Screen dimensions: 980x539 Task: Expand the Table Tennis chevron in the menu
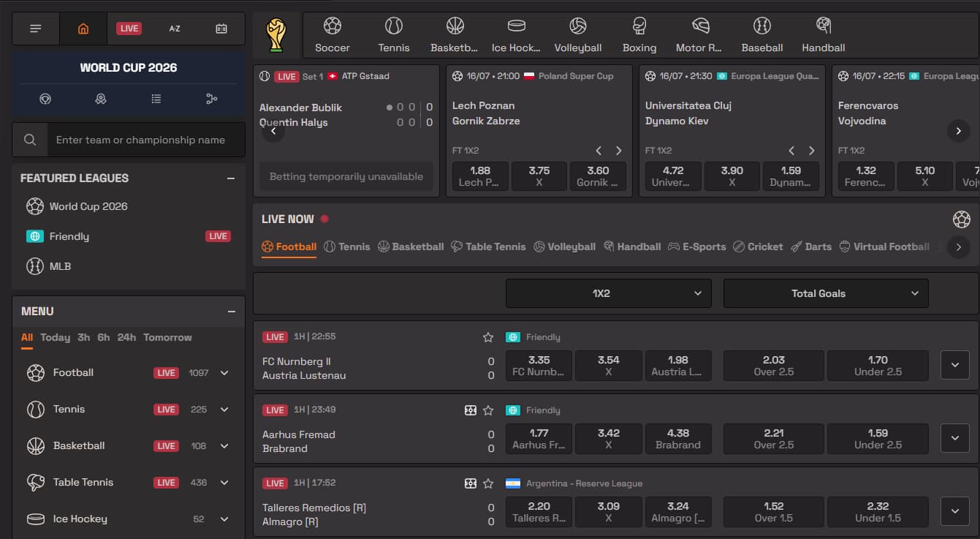click(224, 483)
